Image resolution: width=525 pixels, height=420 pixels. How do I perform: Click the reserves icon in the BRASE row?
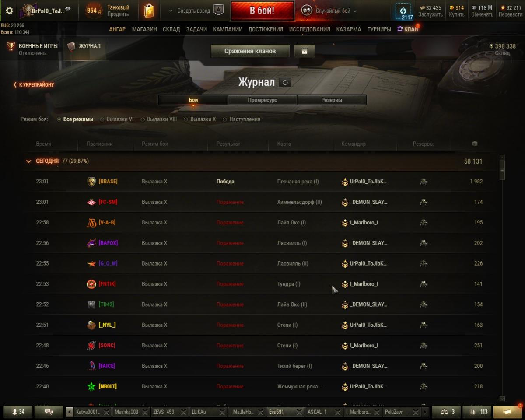pos(423,182)
